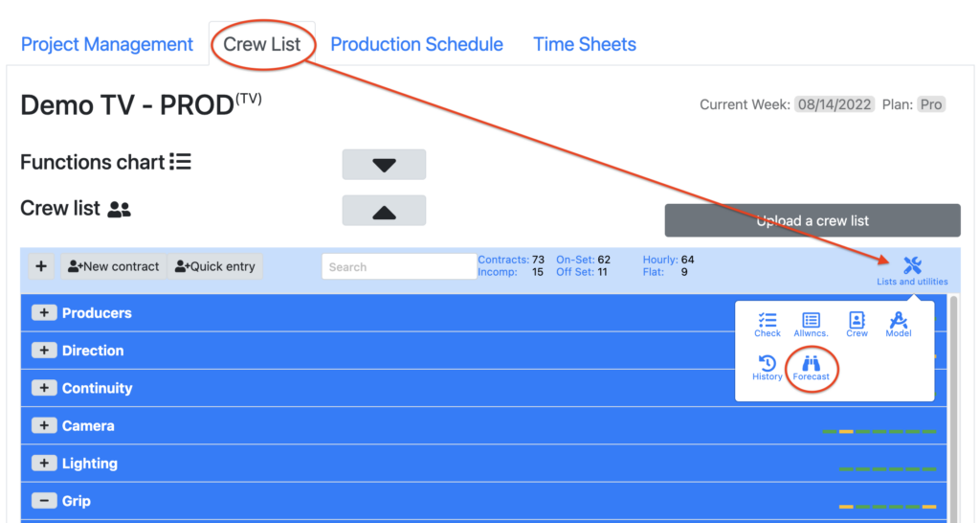Expand the Producers department row
980x523 pixels.
(x=44, y=313)
